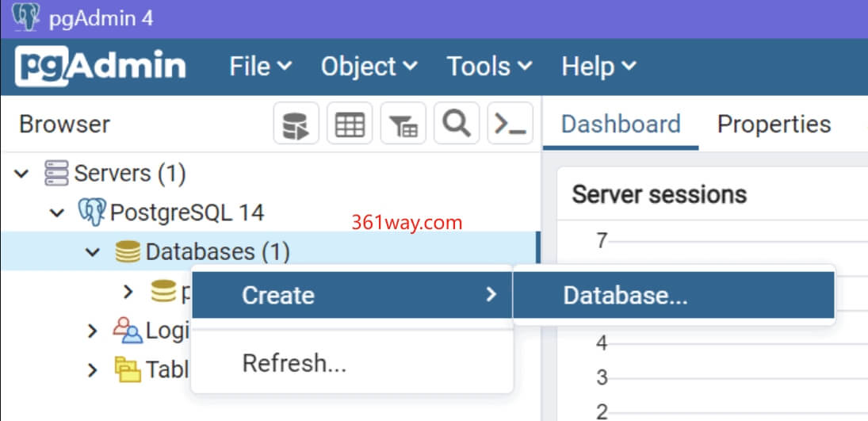Image resolution: width=868 pixels, height=421 pixels.
Task: Click the child database icon under Databases
Action: pos(164,292)
